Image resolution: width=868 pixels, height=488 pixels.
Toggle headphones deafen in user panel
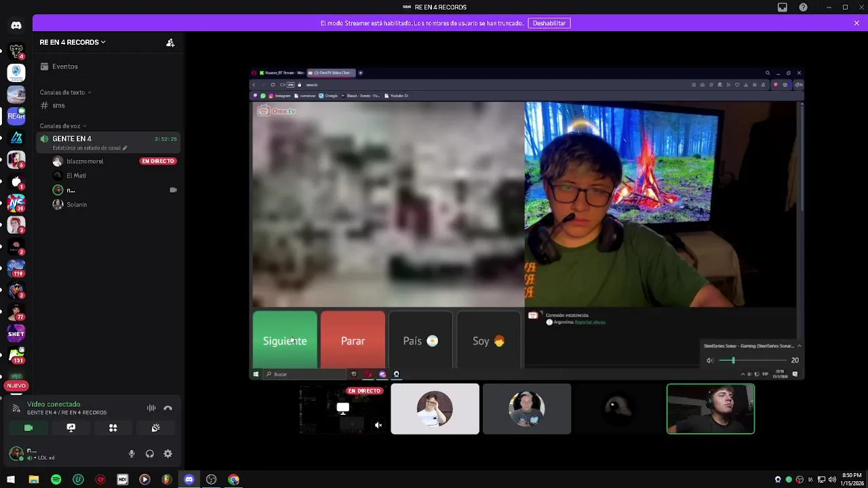click(x=150, y=454)
